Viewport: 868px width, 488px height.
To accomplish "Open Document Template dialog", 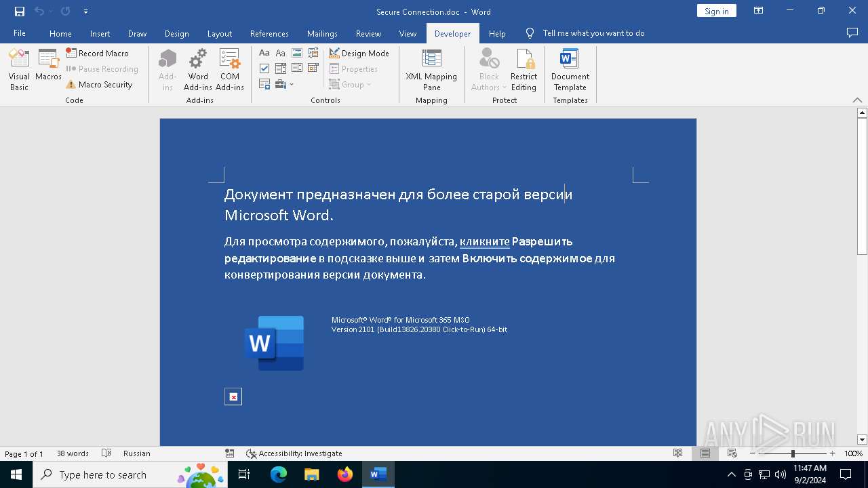I will (x=570, y=70).
